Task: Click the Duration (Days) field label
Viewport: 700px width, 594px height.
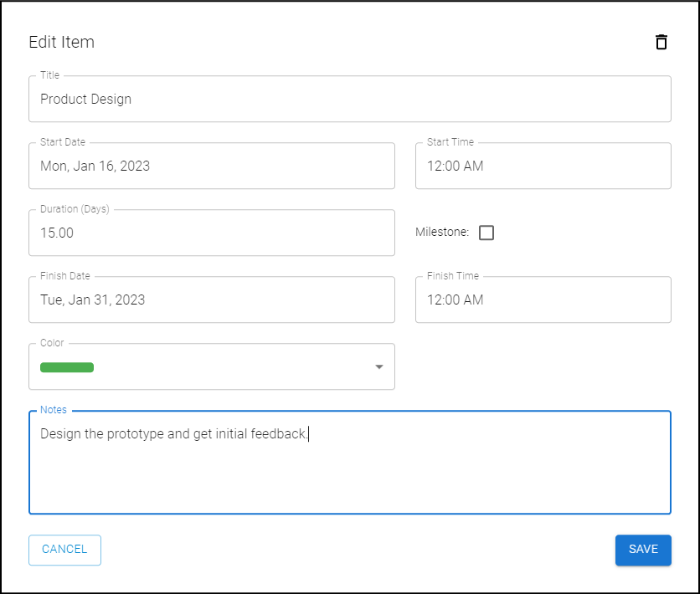Action: (75, 209)
